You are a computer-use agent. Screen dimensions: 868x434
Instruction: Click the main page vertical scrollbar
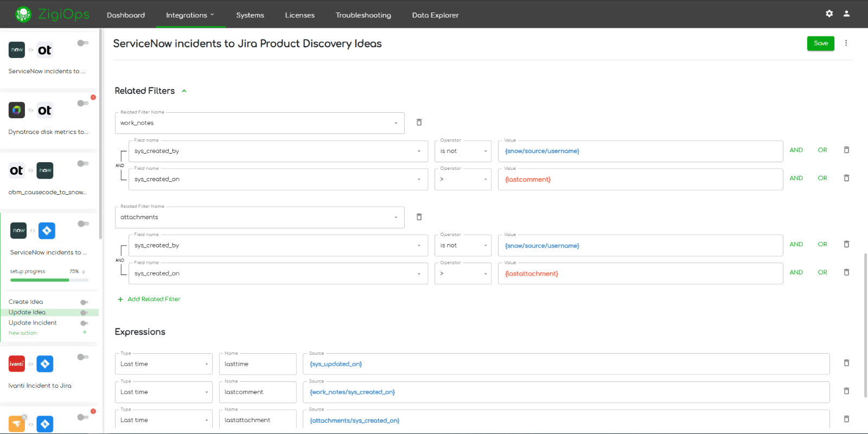[x=865, y=325]
